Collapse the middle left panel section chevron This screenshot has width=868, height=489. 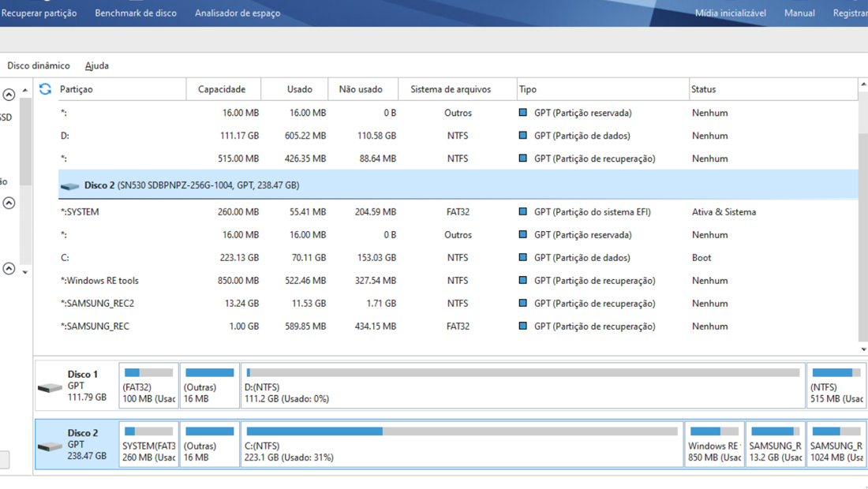(9, 203)
